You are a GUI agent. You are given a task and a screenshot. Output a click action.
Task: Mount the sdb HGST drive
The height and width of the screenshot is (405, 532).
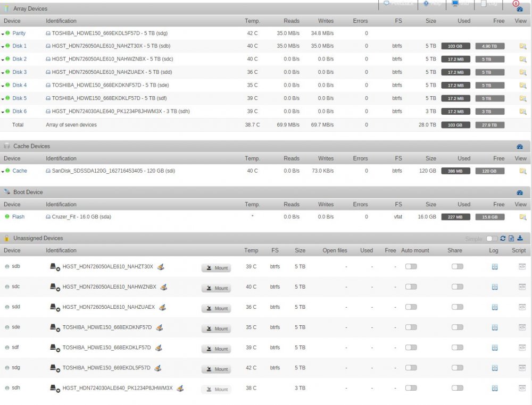click(x=216, y=268)
